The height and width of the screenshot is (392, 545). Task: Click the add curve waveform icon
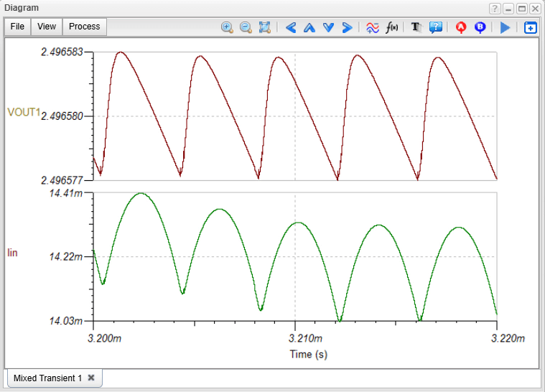click(372, 27)
